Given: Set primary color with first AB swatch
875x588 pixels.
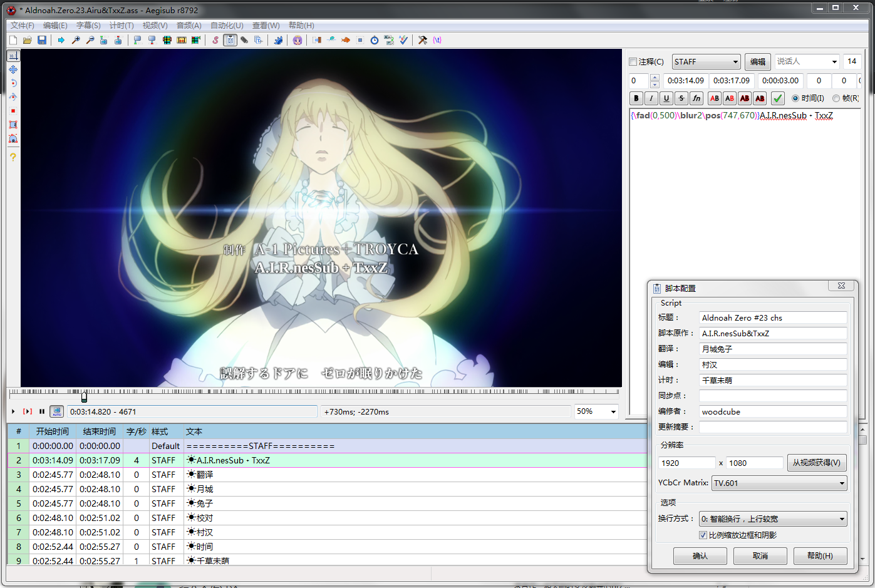Looking at the screenshot, I should click(x=715, y=98).
